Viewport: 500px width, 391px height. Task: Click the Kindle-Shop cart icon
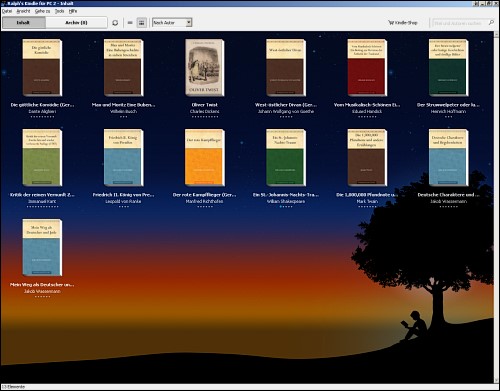click(x=391, y=23)
